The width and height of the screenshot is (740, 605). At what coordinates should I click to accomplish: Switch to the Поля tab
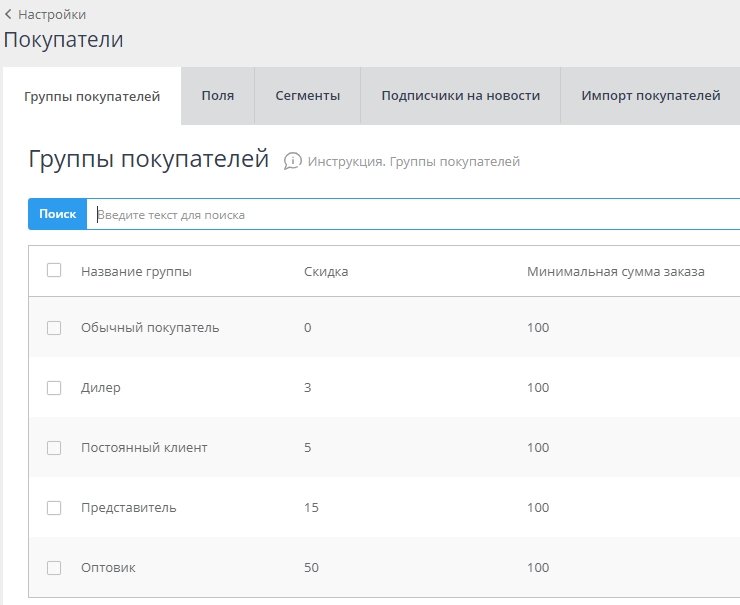click(x=218, y=96)
